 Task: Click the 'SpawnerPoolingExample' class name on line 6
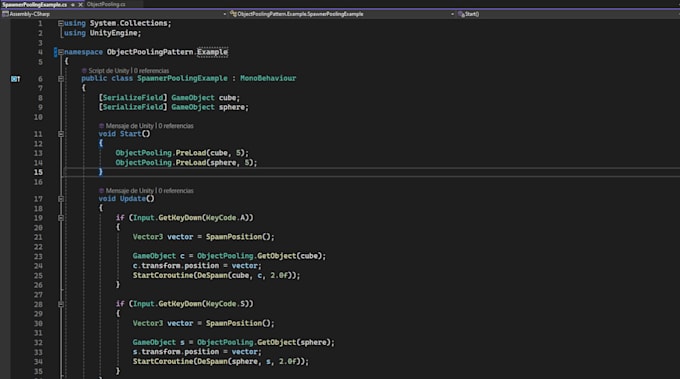pyautogui.click(x=182, y=78)
